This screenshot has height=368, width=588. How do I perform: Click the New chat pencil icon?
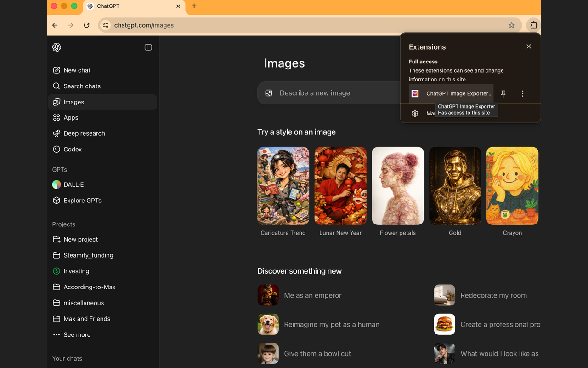(57, 70)
